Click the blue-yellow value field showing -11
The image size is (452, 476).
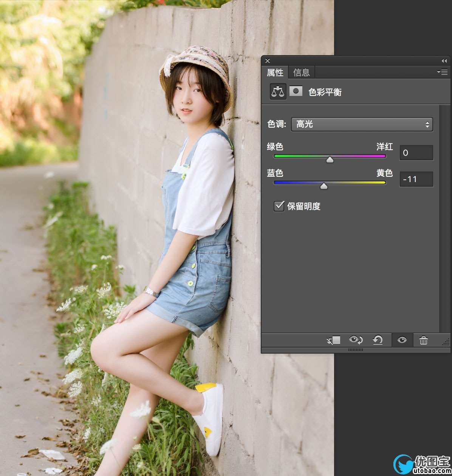coord(416,179)
